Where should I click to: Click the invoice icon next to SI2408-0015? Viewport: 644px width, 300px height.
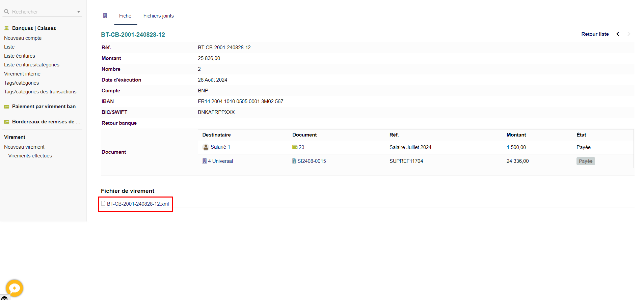(294, 161)
